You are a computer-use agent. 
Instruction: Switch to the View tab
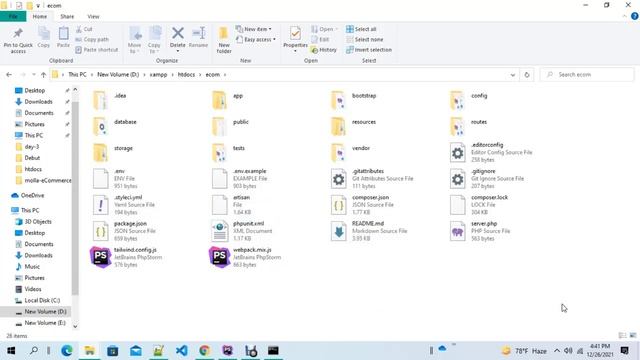[93, 17]
